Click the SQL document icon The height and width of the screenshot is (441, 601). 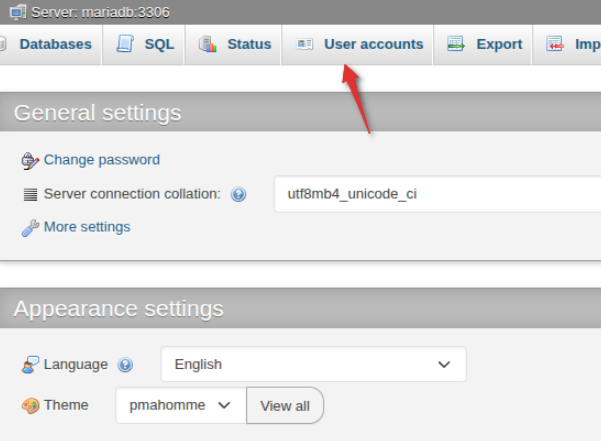tap(125, 44)
